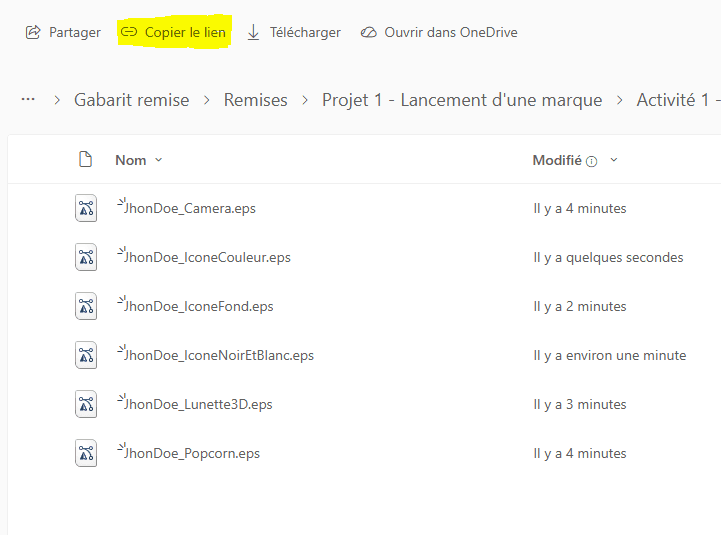721x535 pixels.
Task: Open JhonDoe_Lunette3D.eps file
Action: coord(198,404)
